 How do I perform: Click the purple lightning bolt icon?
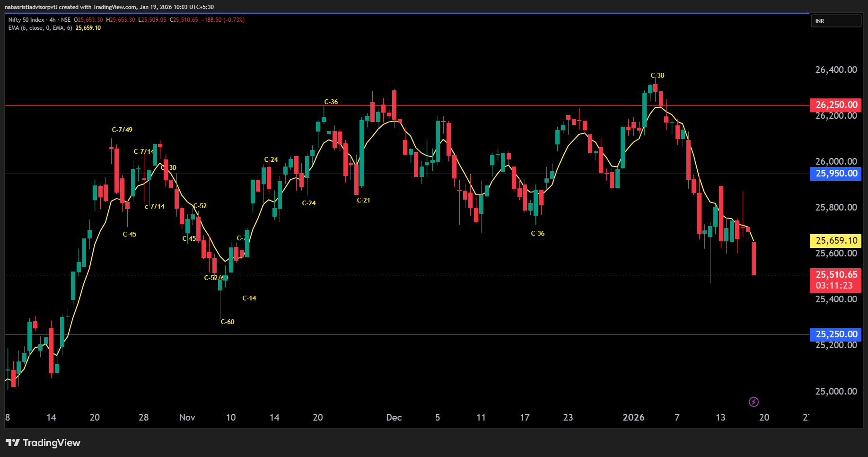pos(754,402)
